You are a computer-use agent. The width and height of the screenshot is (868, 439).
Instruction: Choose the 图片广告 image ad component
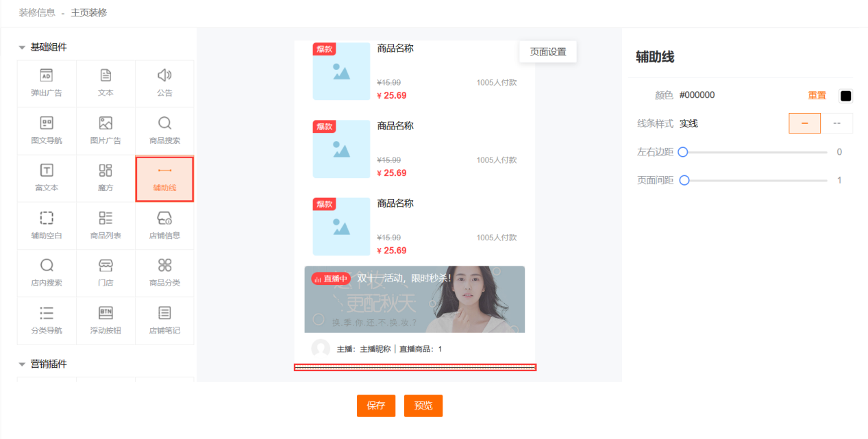pyautogui.click(x=106, y=131)
